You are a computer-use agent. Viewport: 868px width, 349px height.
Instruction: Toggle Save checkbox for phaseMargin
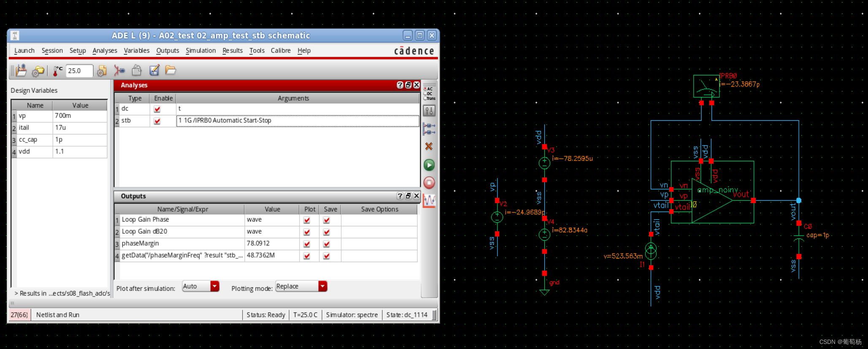point(326,244)
